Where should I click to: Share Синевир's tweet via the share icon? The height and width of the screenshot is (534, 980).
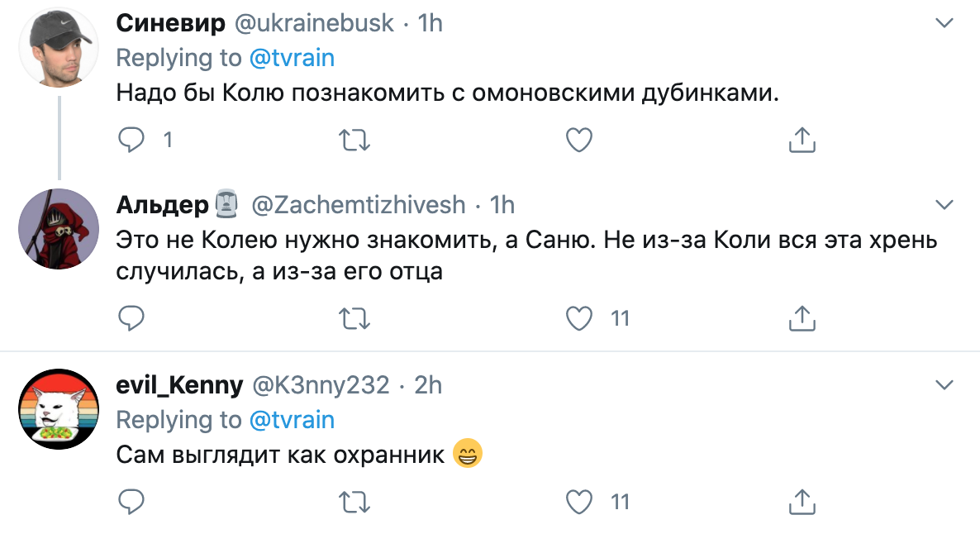tap(801, 141)
